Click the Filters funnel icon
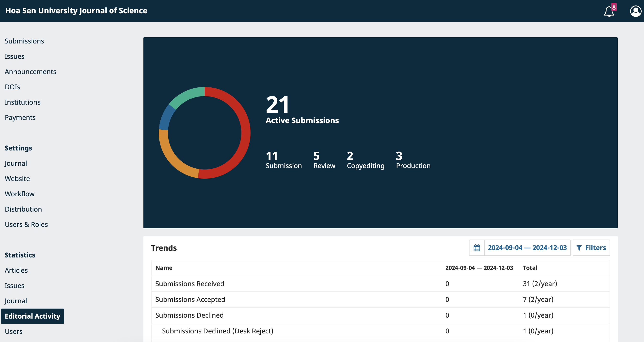The image size is (644, 342). click(579, 248)
